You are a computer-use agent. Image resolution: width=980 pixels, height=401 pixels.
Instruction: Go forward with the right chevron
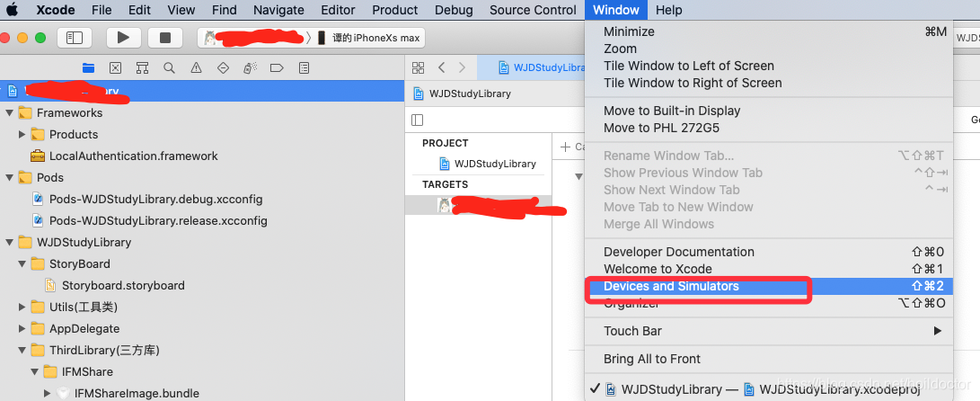[463, 67]
